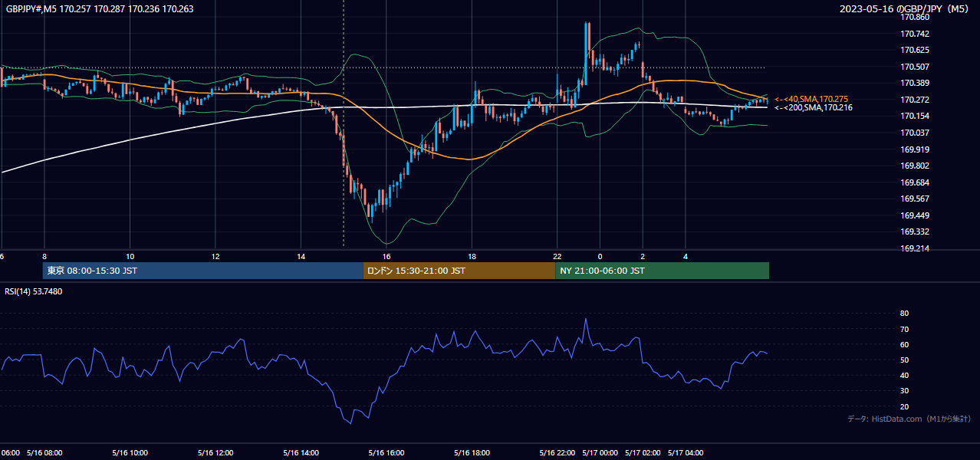Click RSI scale value 40
The image size is (980, 460).
point(904,375)
